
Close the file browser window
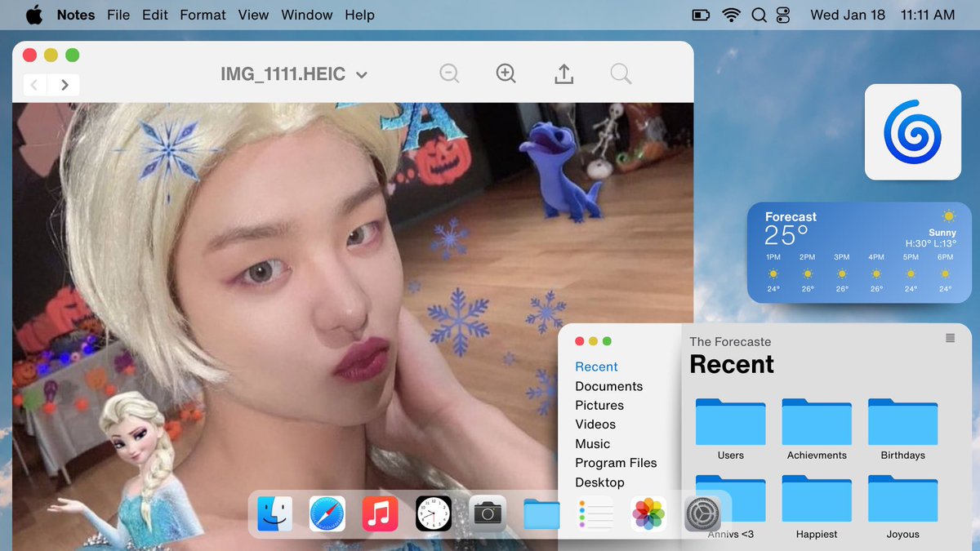580,341
